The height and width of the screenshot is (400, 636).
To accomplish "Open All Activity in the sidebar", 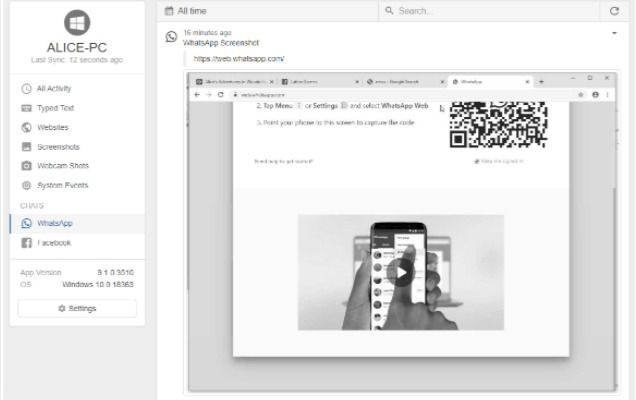I will [x=77, y=88].
